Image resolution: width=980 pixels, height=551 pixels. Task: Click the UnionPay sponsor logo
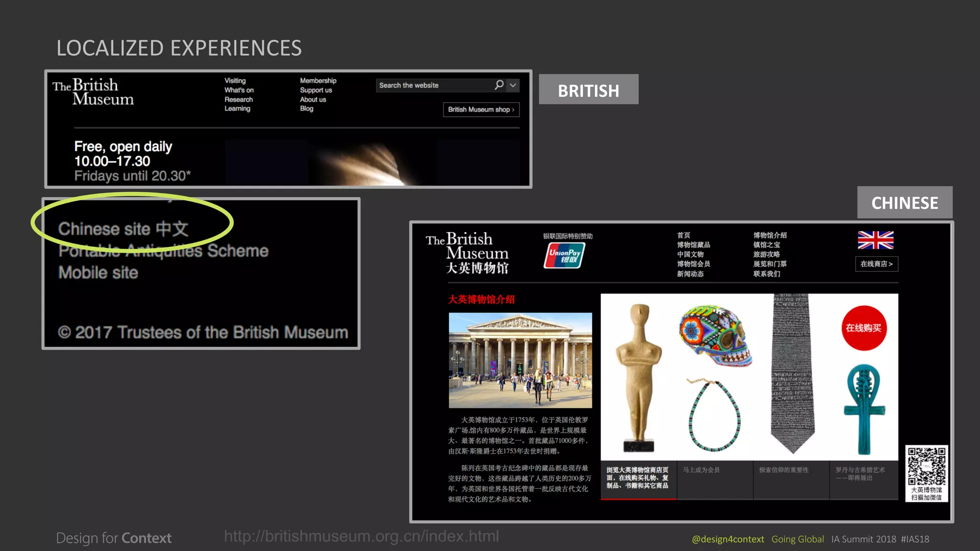(x=564, y=255)
